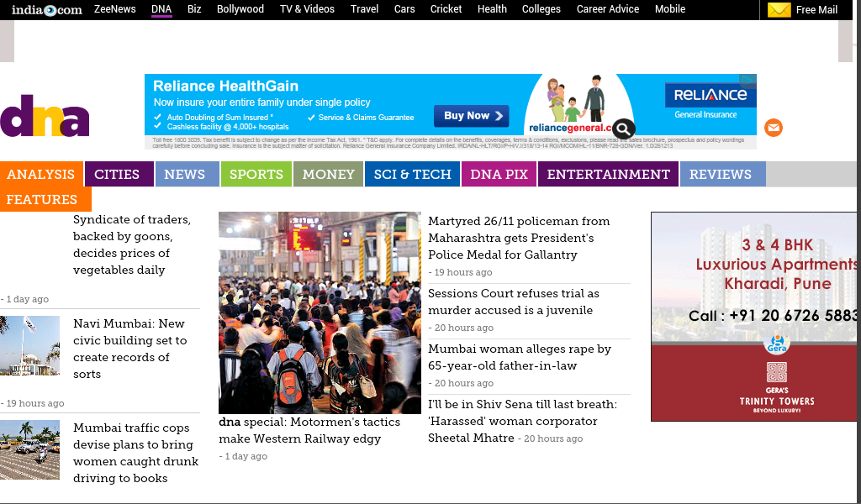
Task: Click the AdChoices icon on Reliance banner
Action: 747,81
